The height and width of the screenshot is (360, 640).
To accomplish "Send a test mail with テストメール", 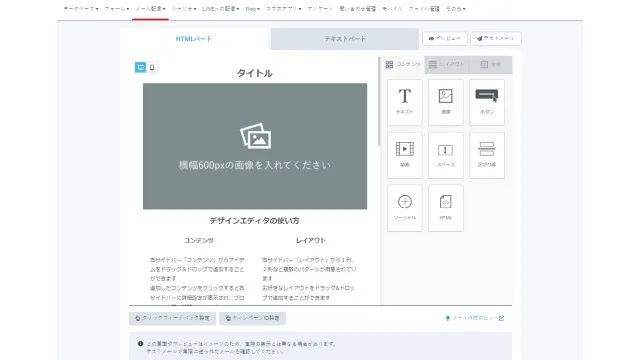I will pyautogui.click(x=496, y=38).
